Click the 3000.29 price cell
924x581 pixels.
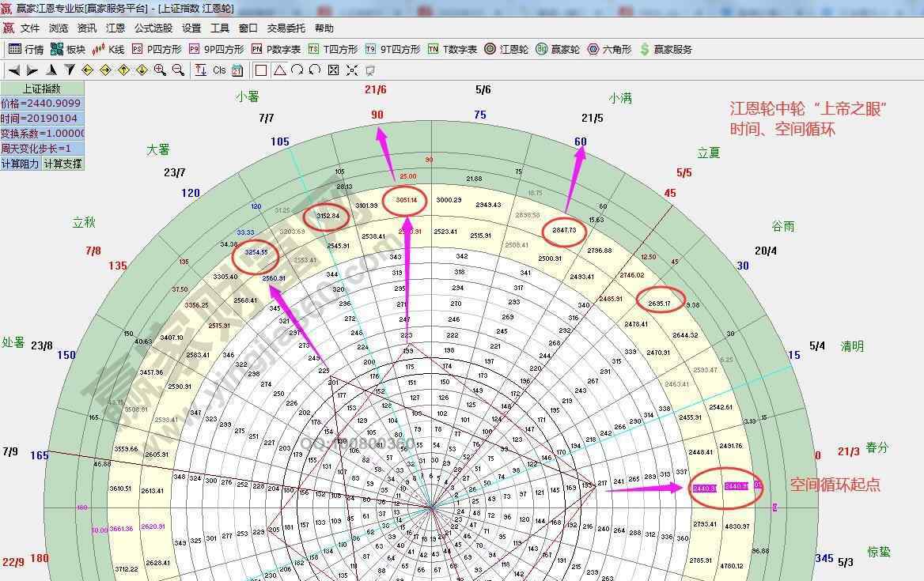pyautogui.click(x=449, y=200)
